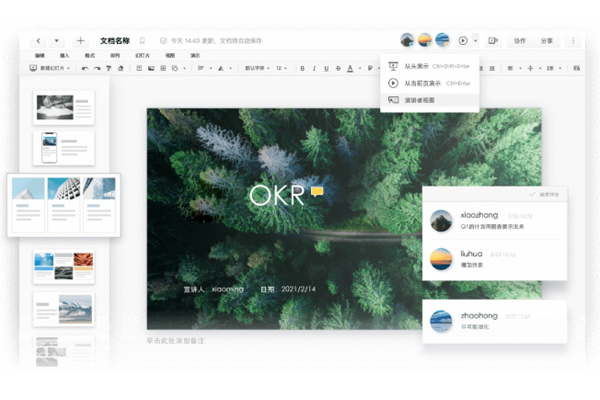This screenshot has height=400, width=600.
Task: Toggle bold text formatting
Action: tap(301, 68)
